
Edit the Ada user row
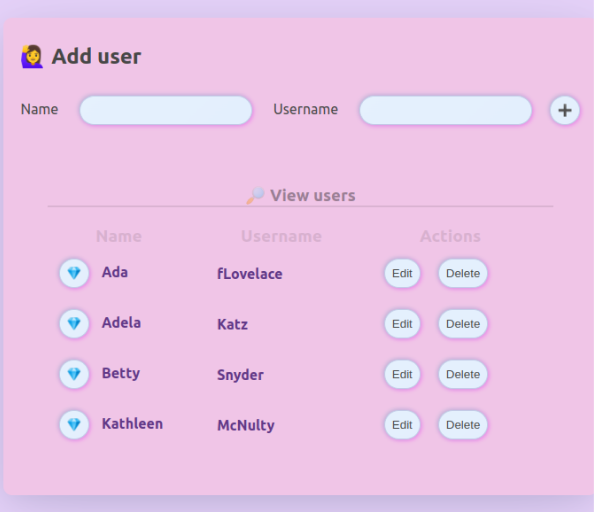(x=402, y=273)
